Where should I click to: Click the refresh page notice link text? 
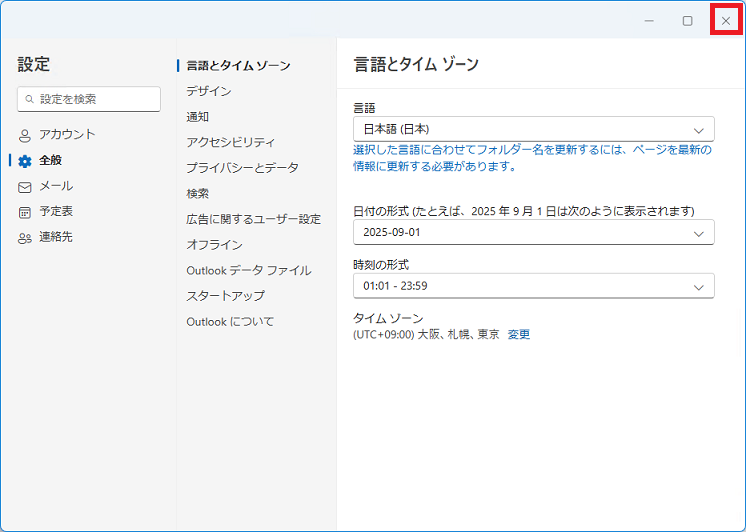532,158
